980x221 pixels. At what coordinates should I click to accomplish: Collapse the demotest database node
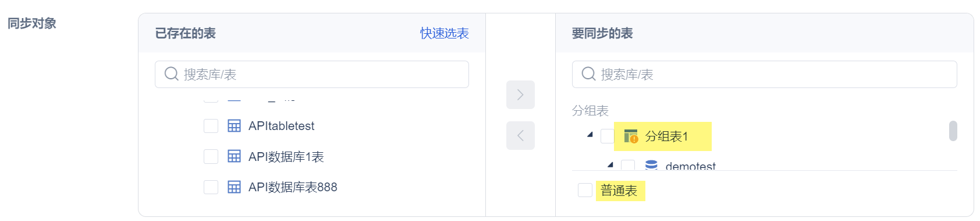(610, 165)
